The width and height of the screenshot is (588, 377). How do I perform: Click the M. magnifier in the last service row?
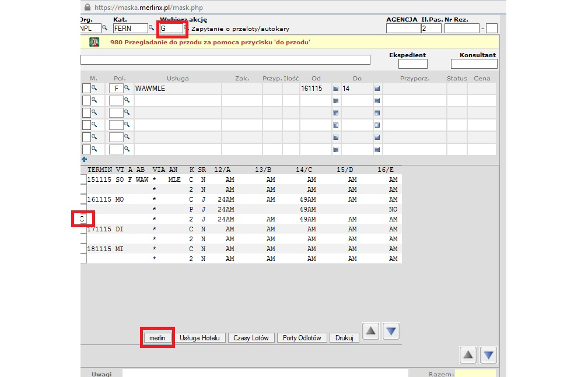(x=94, y=149)
